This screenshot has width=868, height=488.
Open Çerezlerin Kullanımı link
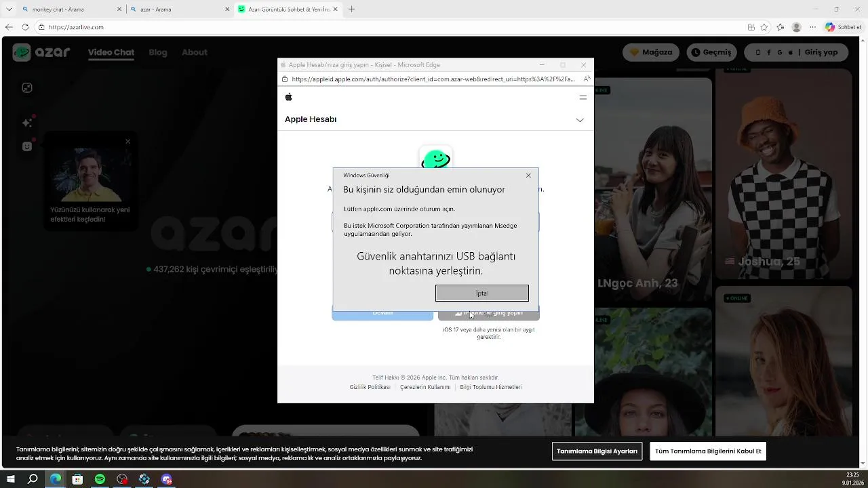pos(425,387)
